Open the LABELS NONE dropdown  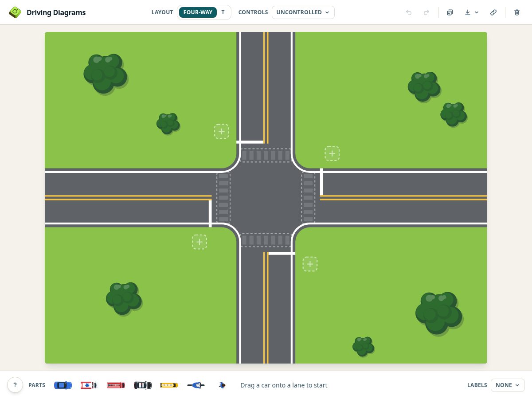pyautogui.click(x=508, y=385)
